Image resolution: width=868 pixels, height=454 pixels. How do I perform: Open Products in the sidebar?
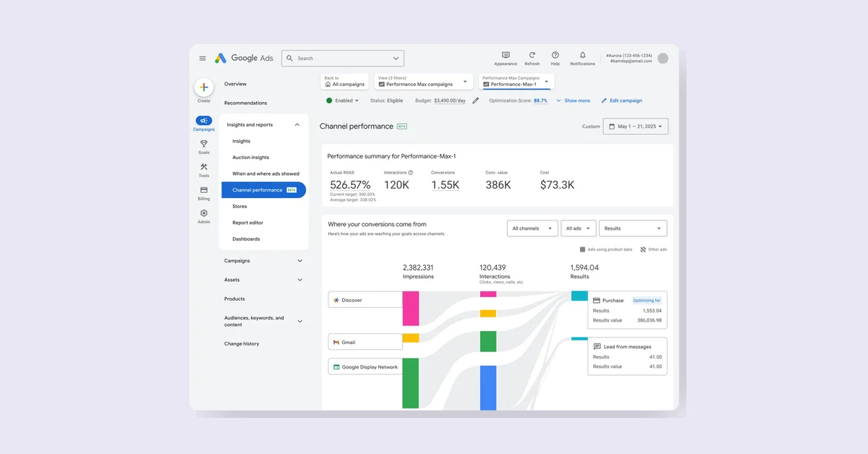[234, 299]
